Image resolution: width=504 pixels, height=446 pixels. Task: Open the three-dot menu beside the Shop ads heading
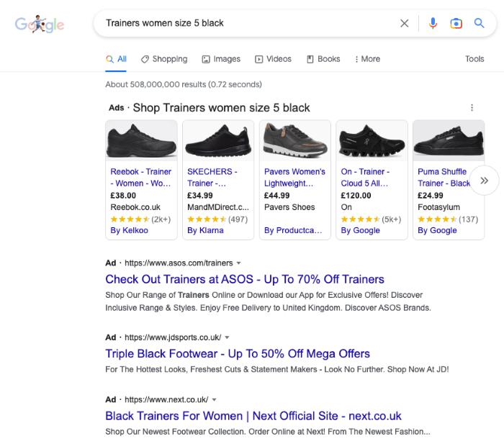(472, 108)
